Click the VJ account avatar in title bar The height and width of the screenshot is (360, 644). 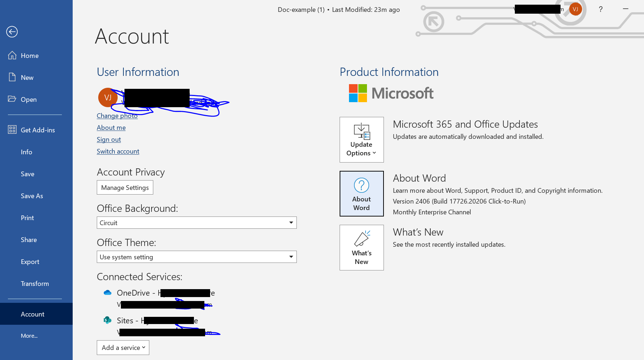575,9
